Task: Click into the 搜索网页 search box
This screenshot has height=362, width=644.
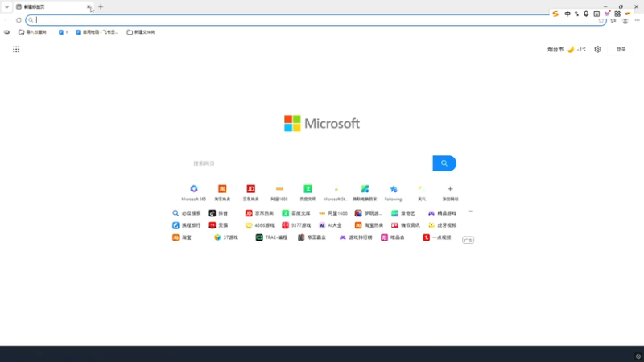Action: 310,163
